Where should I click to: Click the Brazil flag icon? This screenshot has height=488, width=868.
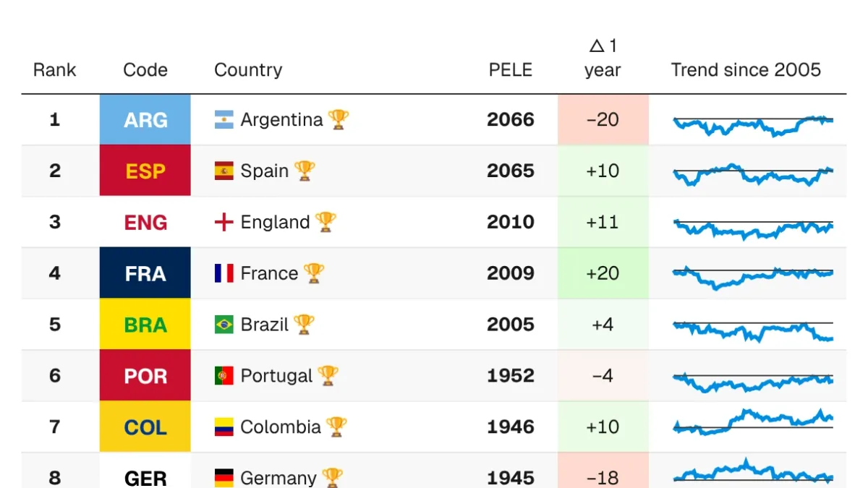tap(224, 325)
